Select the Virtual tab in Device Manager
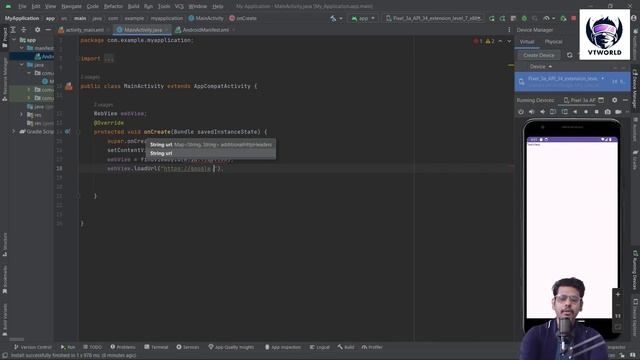The height and width of the screenshot is (360, 640). click(x=527, y=42)
